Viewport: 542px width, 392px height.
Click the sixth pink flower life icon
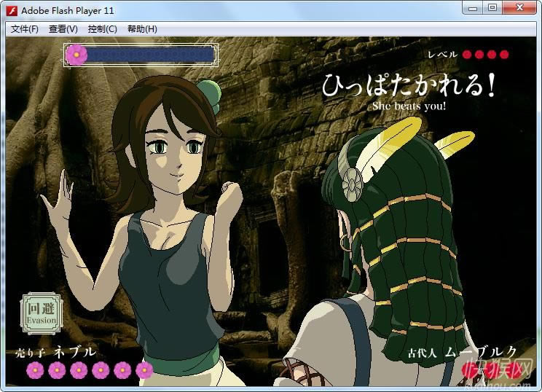click(144, 370)
